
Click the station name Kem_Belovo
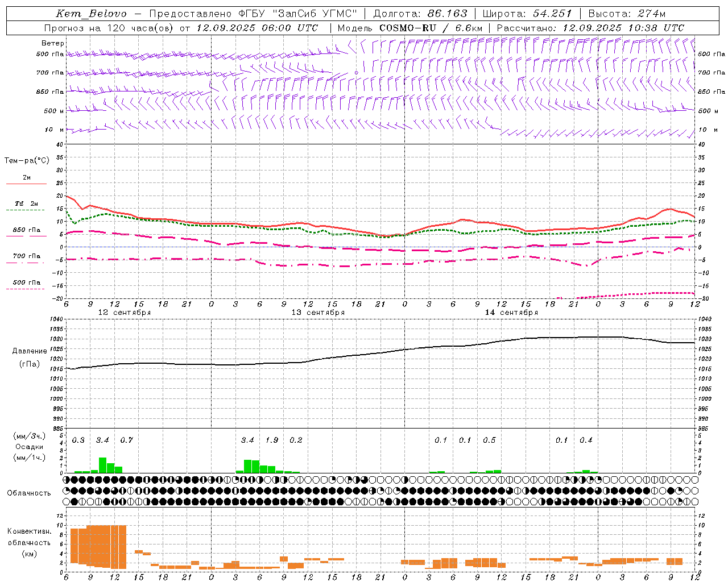tap(92, 14)
